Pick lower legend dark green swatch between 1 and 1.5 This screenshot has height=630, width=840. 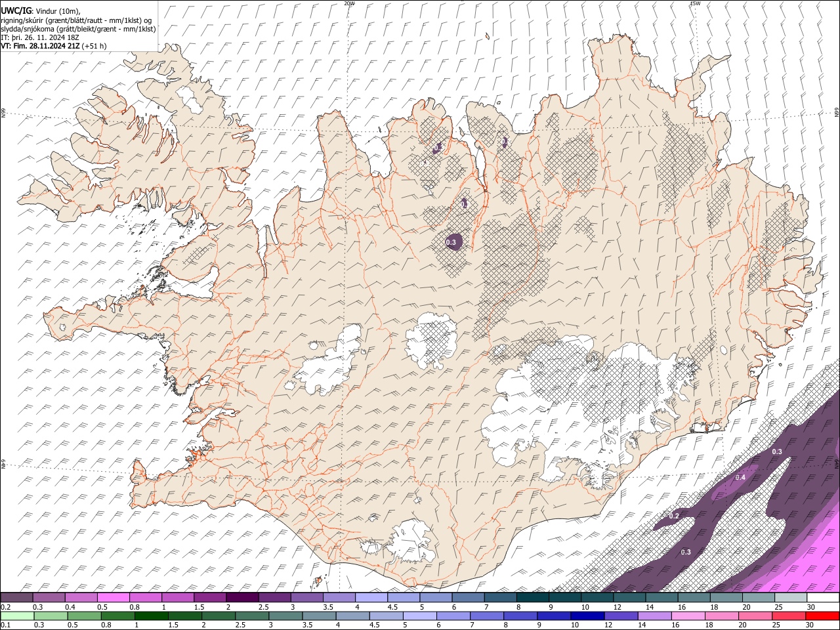click(x=152, y=616)
